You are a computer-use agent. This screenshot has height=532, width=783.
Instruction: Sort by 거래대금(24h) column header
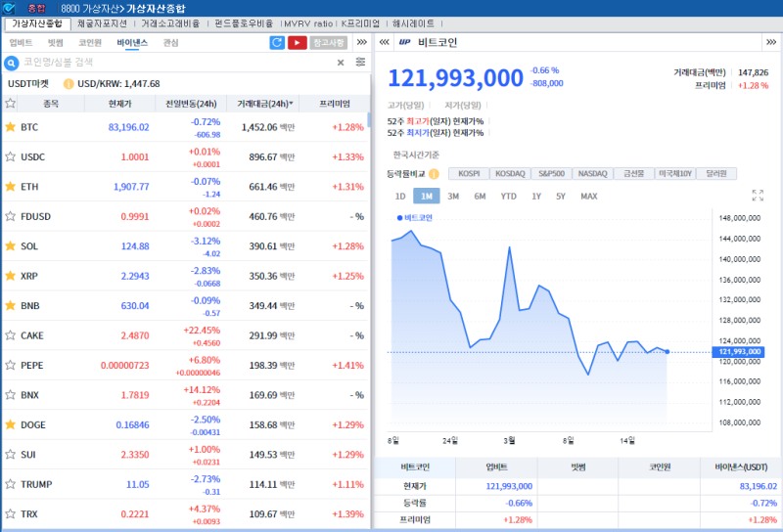pos(264,104)
